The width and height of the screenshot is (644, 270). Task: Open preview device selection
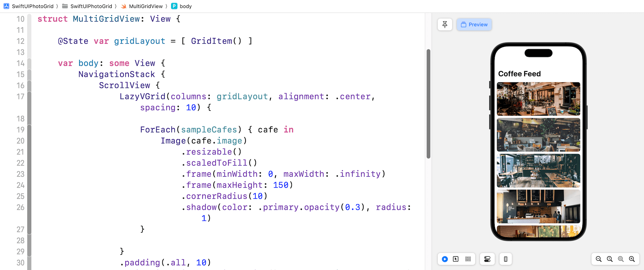[505, 259]
